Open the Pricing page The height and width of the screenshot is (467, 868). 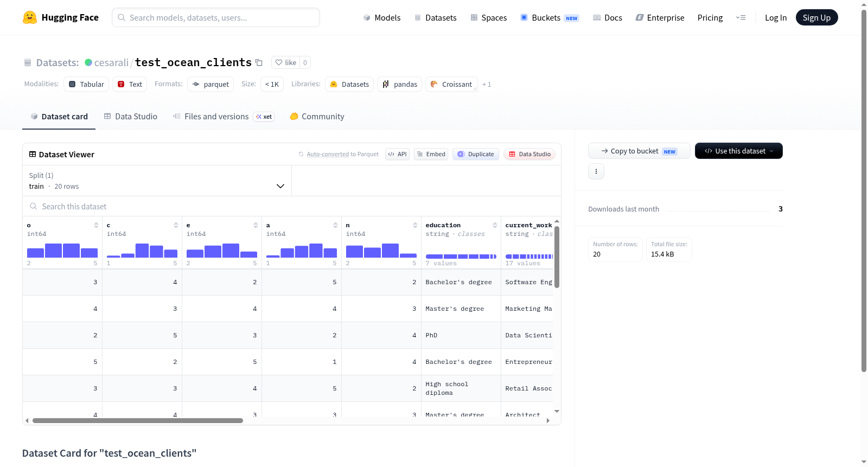(x=710, y=18)
